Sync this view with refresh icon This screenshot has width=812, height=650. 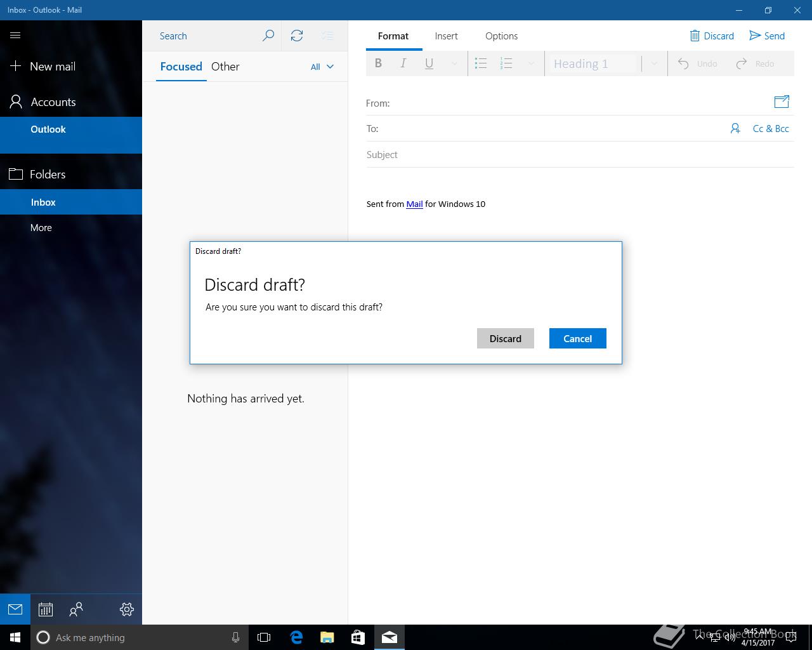click(x=297, y=36)
